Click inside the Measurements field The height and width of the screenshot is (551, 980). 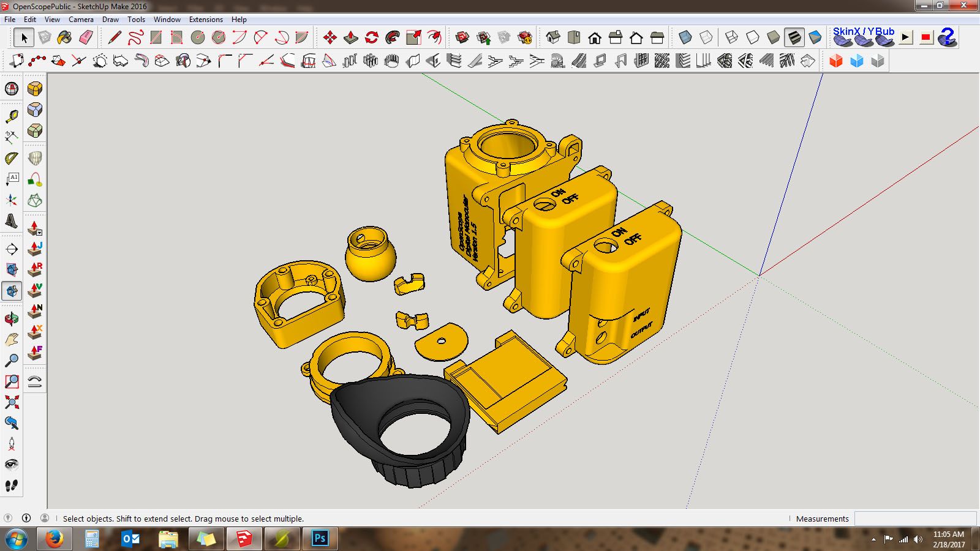click(x=915, y=519)
